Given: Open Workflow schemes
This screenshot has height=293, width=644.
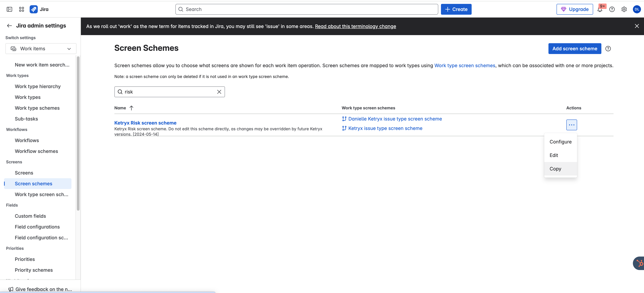Looking at the screenshot, I should pyautogui.click(x=36, y=151).
